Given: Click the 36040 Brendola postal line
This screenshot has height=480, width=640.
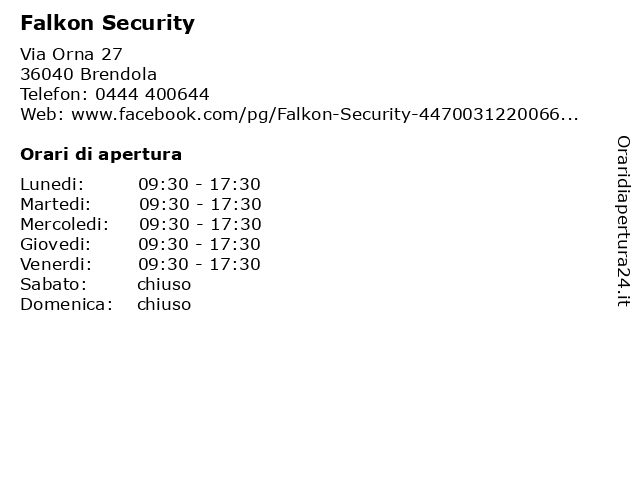Looking at the screenshot, I should tap(89, 74).
